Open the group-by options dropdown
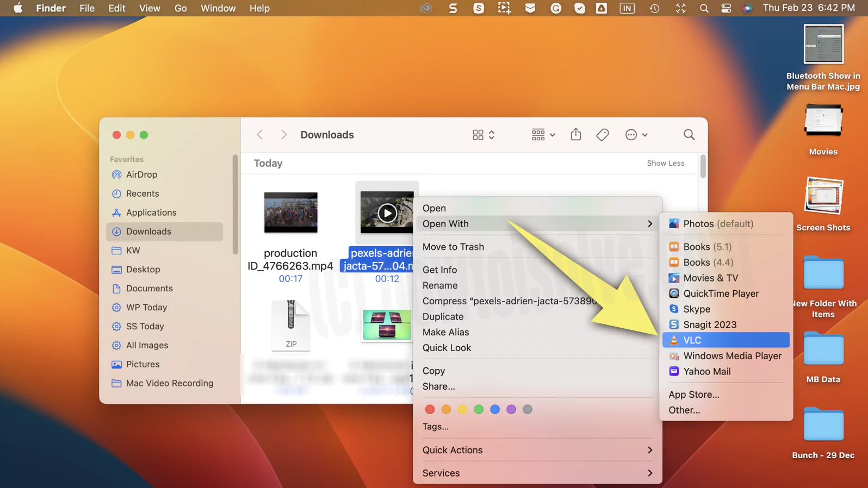The width and height of the screenshot is (868, 488). [543, 135]
